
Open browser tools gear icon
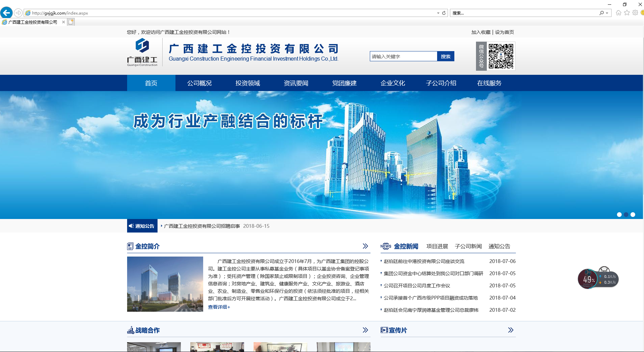point(635,13)
